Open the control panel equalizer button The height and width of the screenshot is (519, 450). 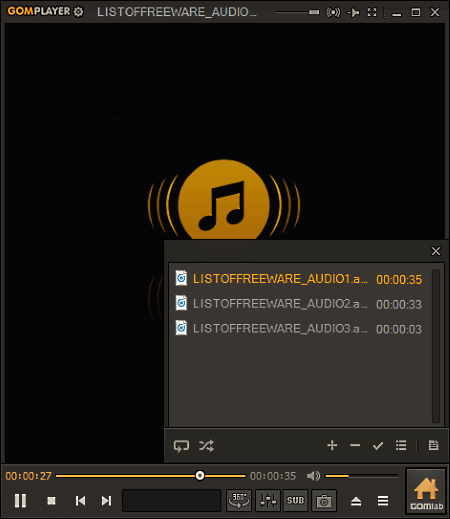[268, 500]
